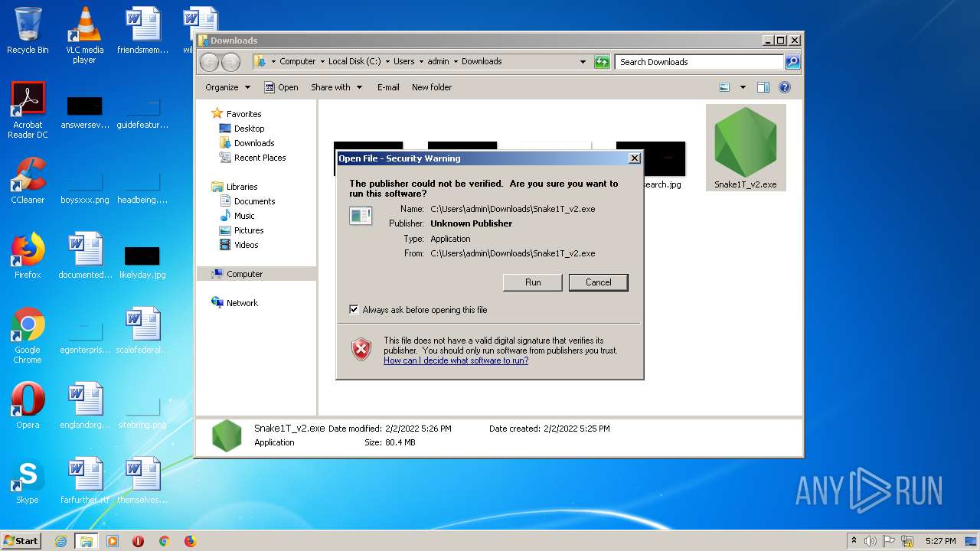Open 'How can I decide what software to run?'
The image size is (980, 551).
(456, 360)
